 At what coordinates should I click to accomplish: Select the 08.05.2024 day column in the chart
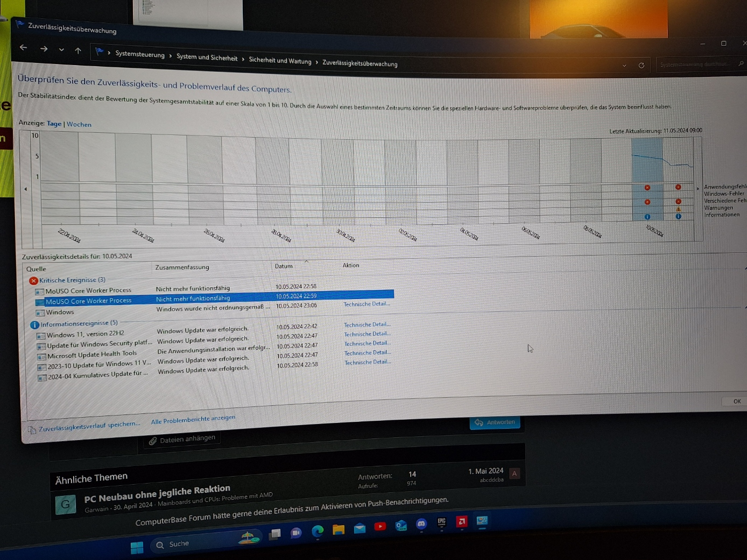click(x=586, y=180)
